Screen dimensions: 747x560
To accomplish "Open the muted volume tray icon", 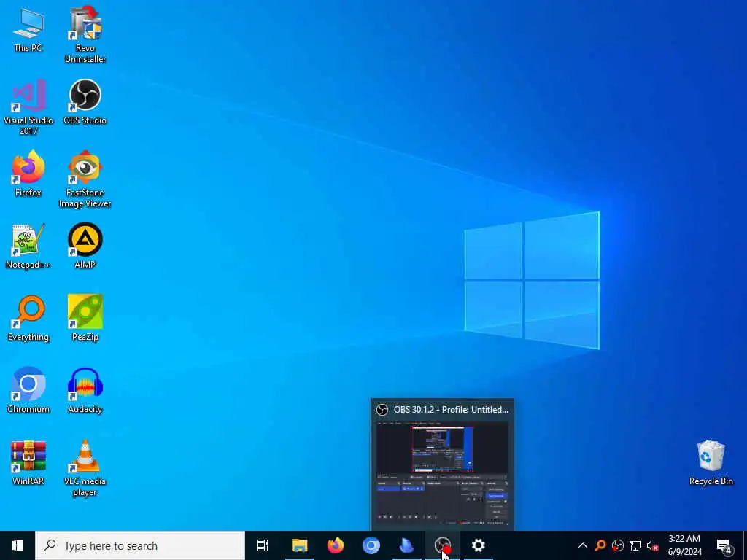I will (652, 545).
